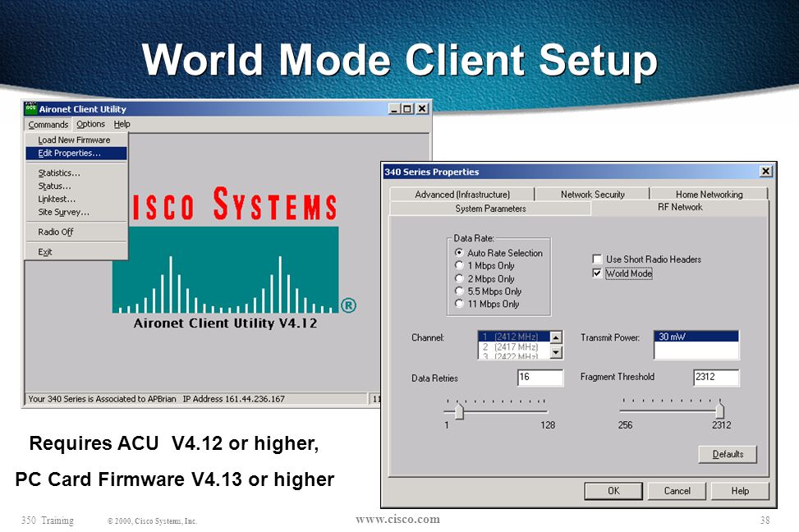
Task: Maximize the Aironet Client Utility window
Action: (406, 109)
